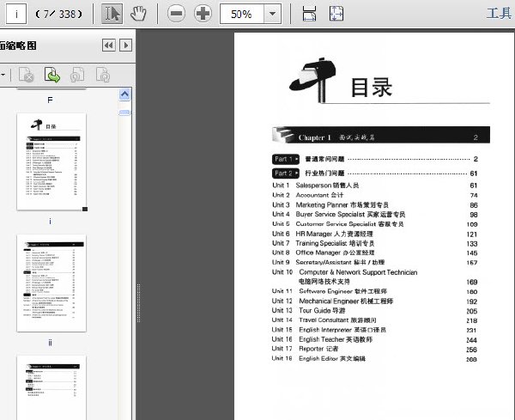Click Unit 9 Secretary/Assistant entry
Screen dimensions: 515x420
[x=375, y=262]
